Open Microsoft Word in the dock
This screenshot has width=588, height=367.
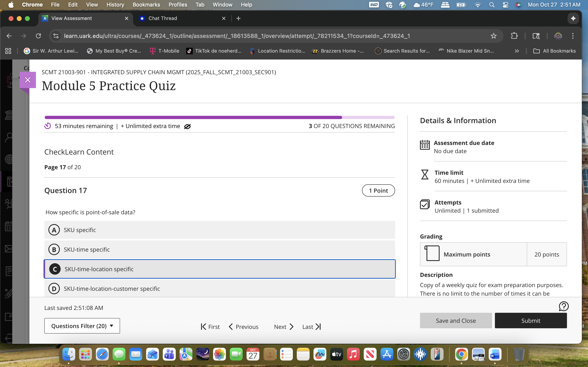click(x=495, y=354)
